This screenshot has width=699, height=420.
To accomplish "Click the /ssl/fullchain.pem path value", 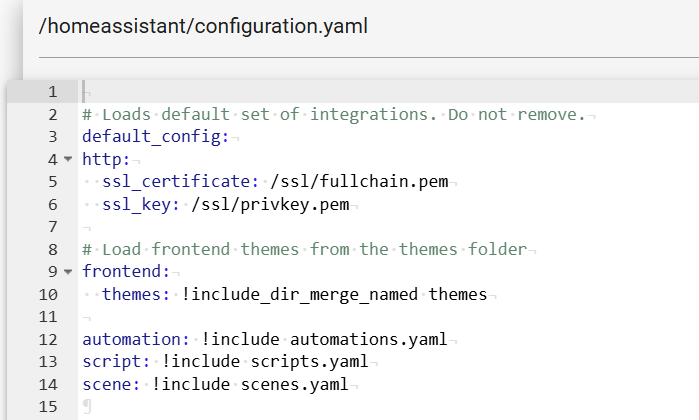I will [x=359, y=181].
